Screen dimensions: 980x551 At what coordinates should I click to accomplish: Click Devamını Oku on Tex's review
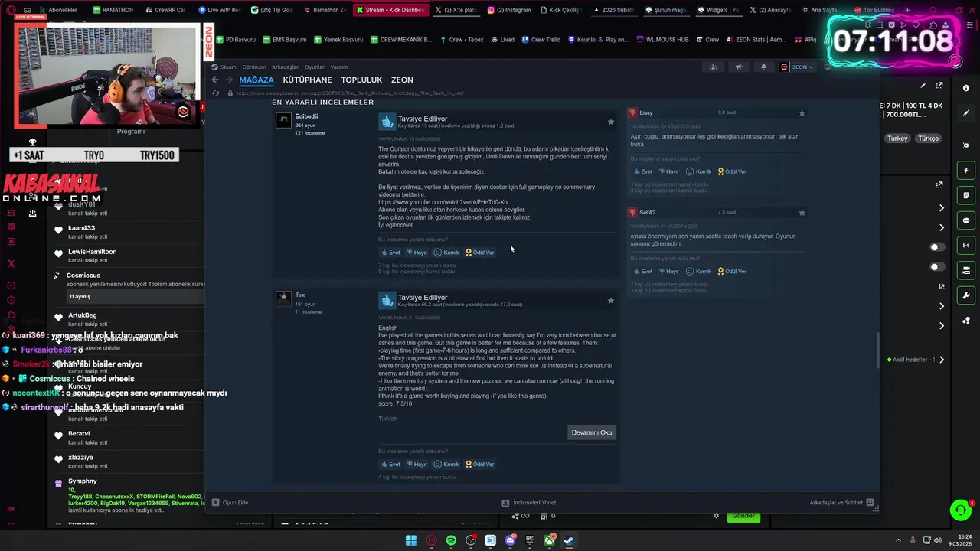click(x=592, y=432)
